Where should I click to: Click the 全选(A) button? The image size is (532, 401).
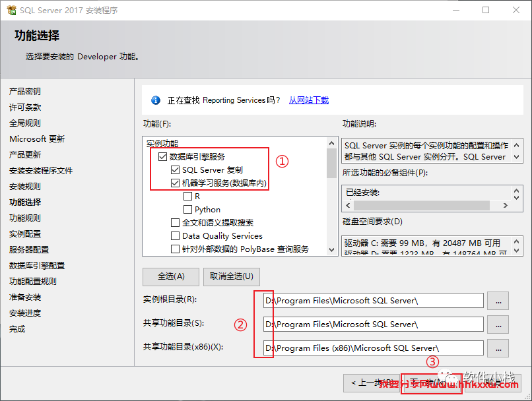coord(171,276)
